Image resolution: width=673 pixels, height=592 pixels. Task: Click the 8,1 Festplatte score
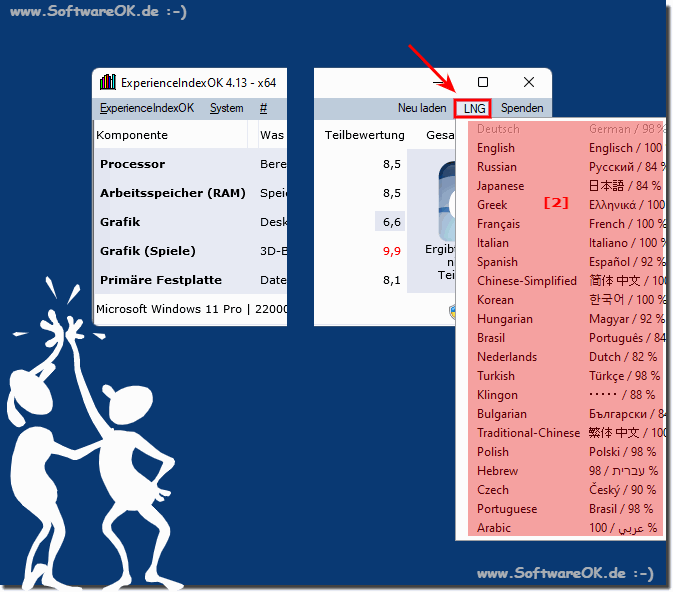tap(391, 280)
